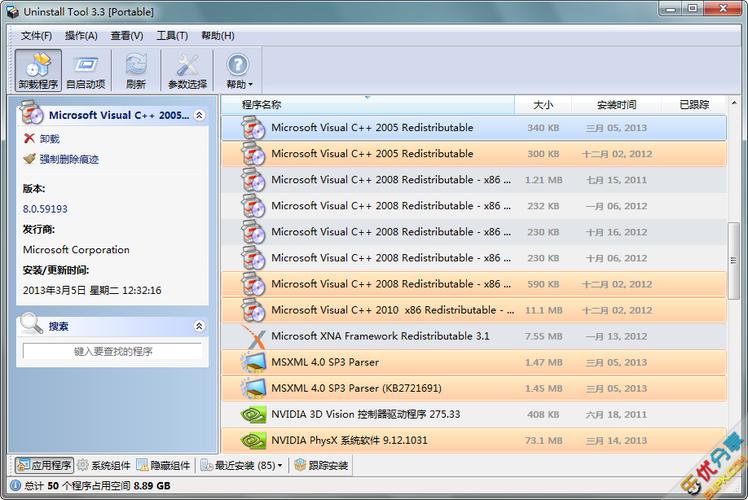
Task: Click the magnifier search icon
Action: (31, 323)
